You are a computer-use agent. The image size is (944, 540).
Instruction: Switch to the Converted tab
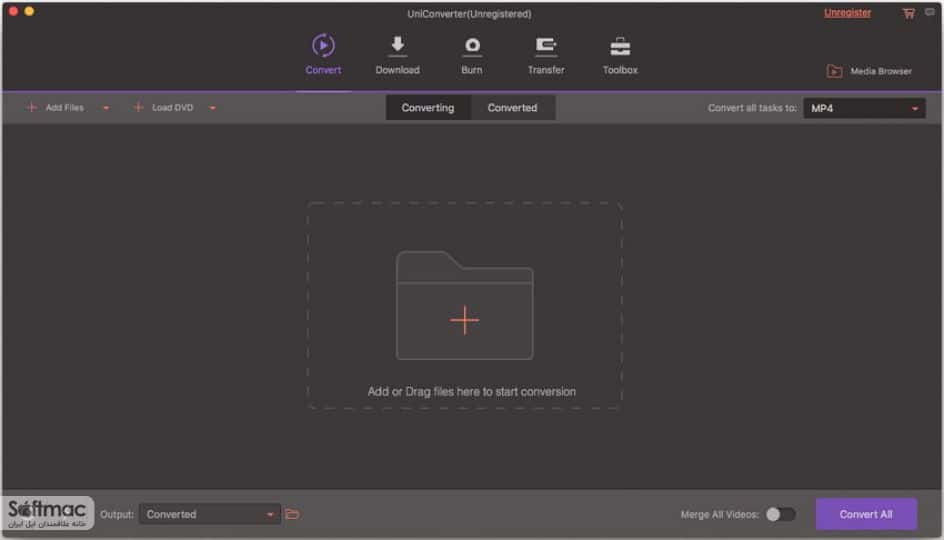pyautogui.click(x=512, y=108)
